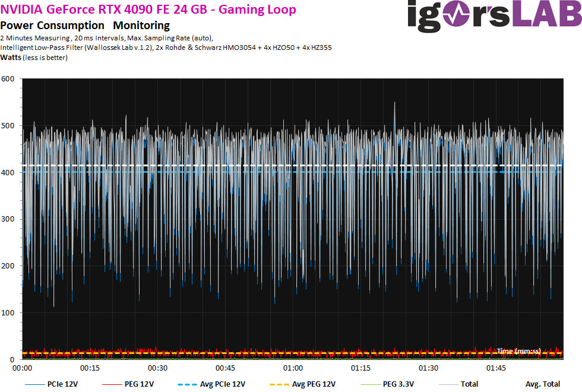
Task: Click the red PEG 12V legend line
Action: [112, 385]
